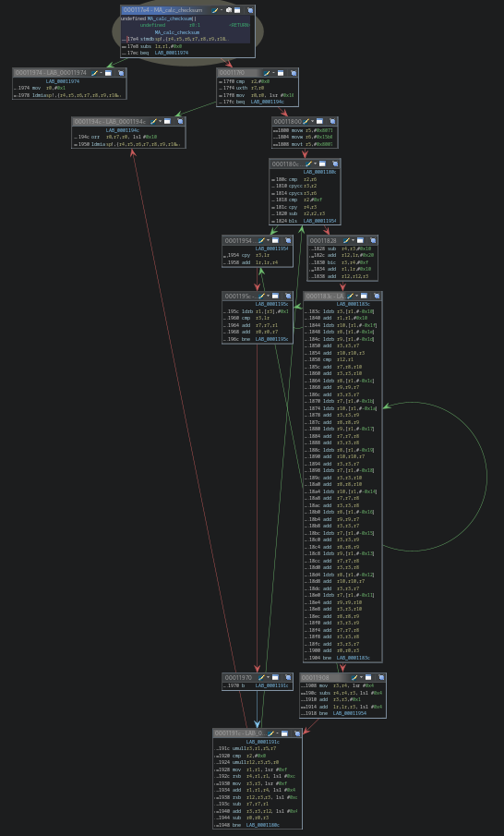
Task: Open color dropdown arrow on node 000117f0
Action: 273,73
